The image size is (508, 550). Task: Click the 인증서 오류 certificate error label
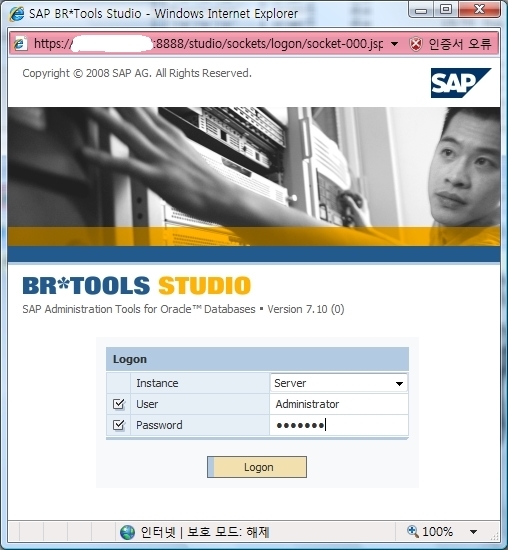click(x=460, y=44)
